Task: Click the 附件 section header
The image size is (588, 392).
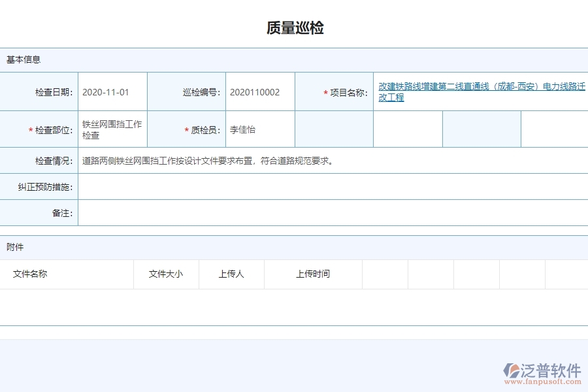Action: [x=14, y=247]
